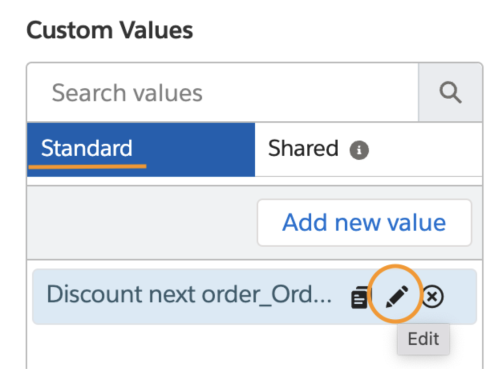Click the magnifier search icon
This screenshot has height=372, width=500.
click(x=450, y=93)
